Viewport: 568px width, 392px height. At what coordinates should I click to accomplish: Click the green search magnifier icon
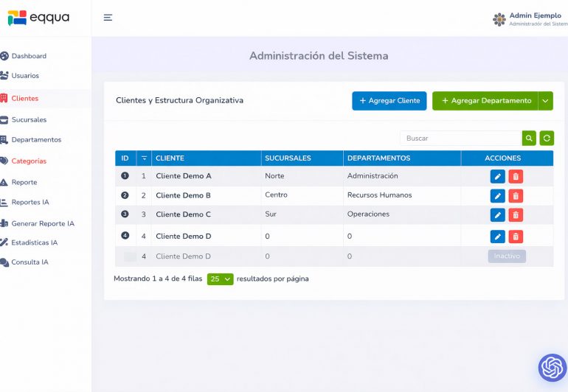pyautogui.click(x=529, y=138)
